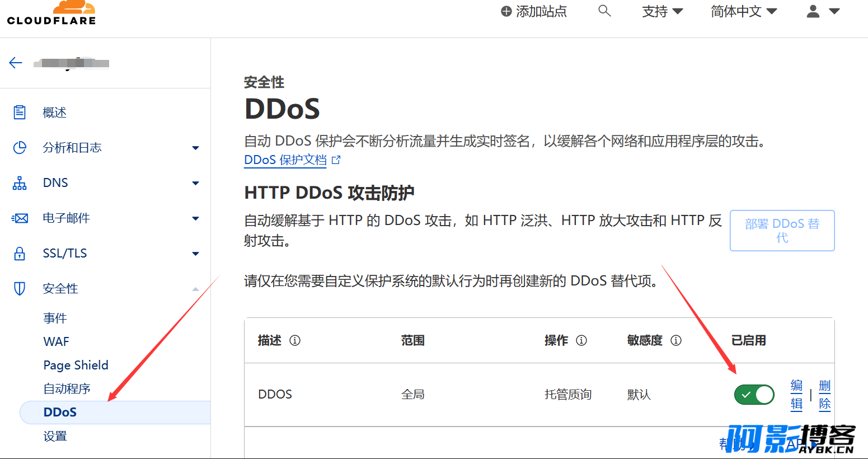Open the DDoS 保护文档 link
868x459 pixels.
point(285,160)
